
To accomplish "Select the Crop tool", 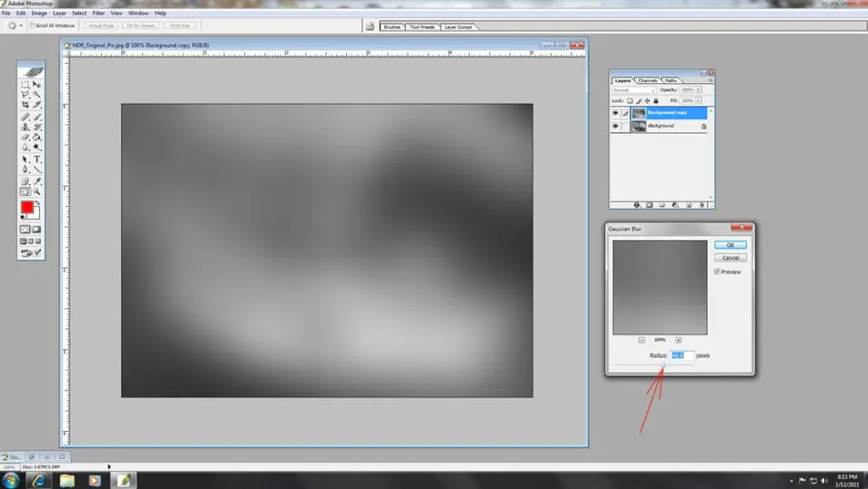I will click(25, 104).
